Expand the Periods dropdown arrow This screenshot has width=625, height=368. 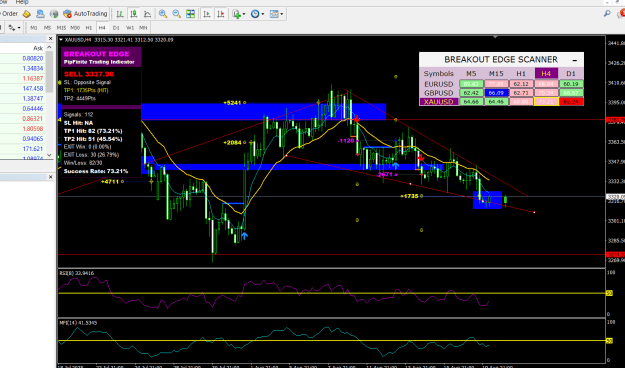coord(263,14)
